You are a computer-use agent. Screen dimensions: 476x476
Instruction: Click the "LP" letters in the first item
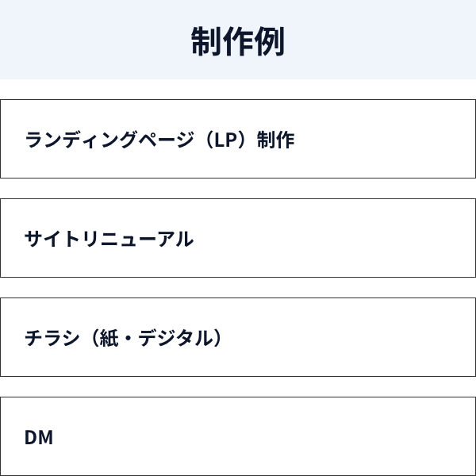pyautogui.click(x=225, y=140)
